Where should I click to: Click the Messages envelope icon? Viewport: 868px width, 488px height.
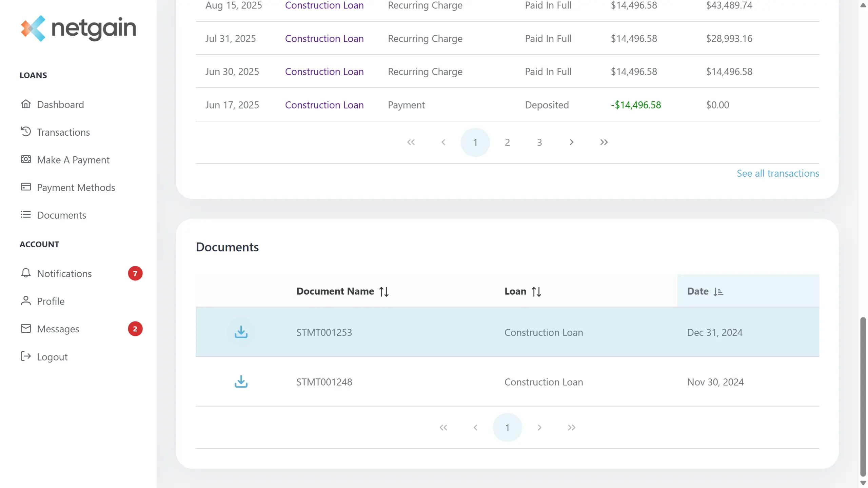(26, 328)
